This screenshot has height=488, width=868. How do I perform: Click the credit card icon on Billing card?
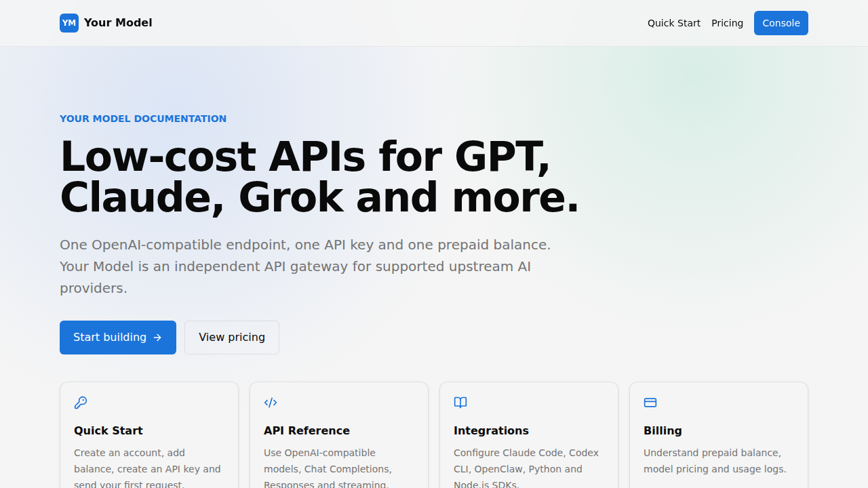click(x=650, y=403)
